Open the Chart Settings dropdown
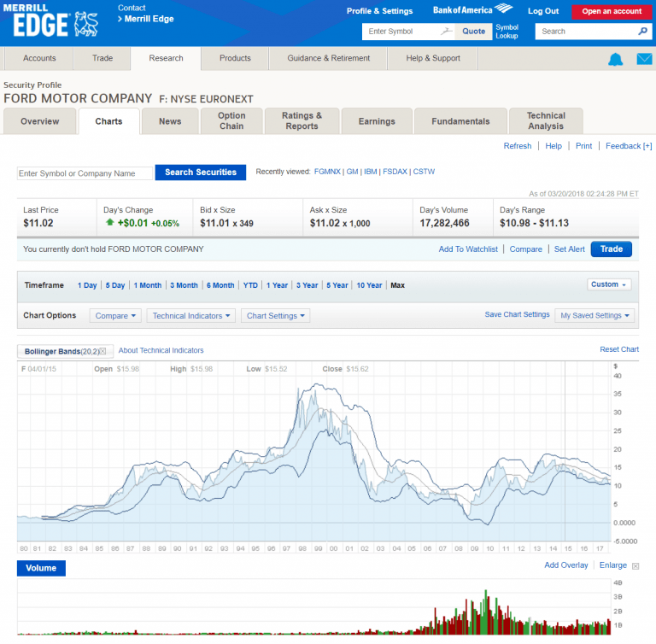 (x=275, y=315)
